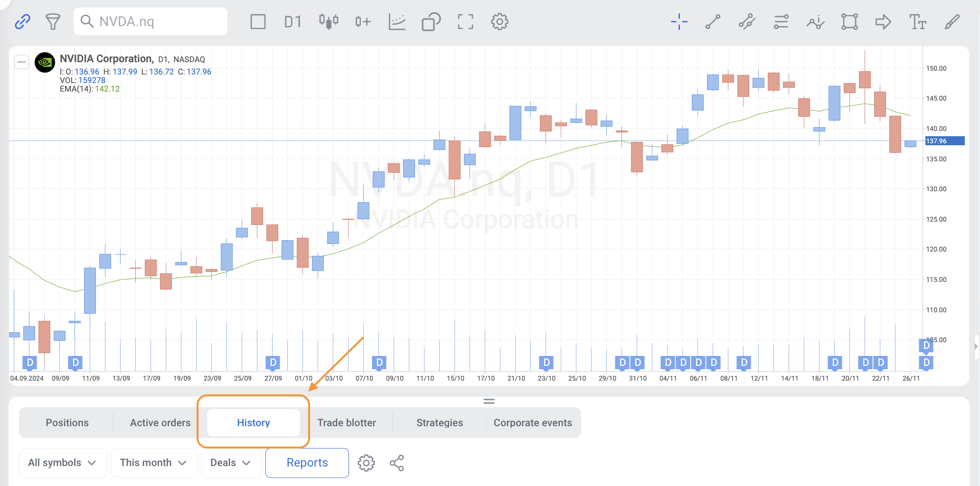This screenshot has width=980, height=486.
Task: Grab the panel splitter handle
Action: click(489, 401)
